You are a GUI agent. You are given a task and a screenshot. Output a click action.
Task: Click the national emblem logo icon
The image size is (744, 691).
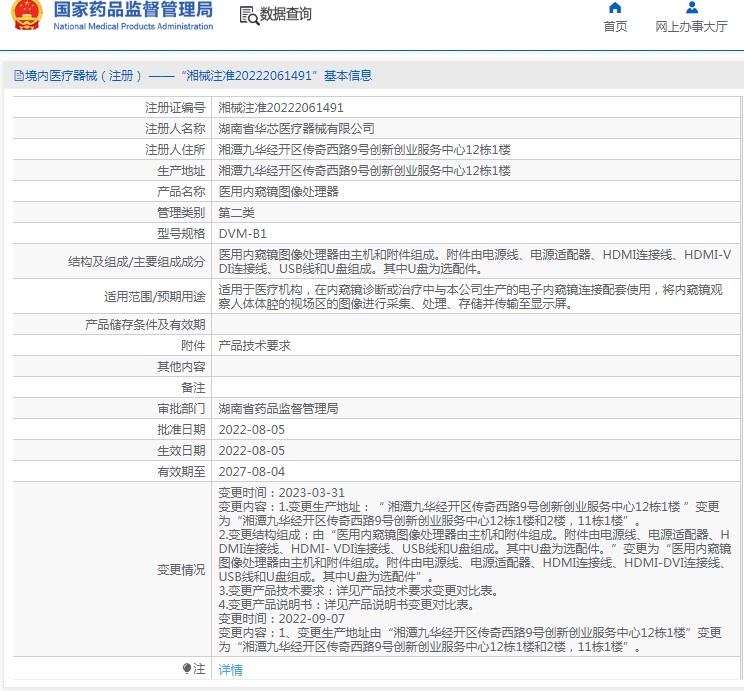click(27, 15)
